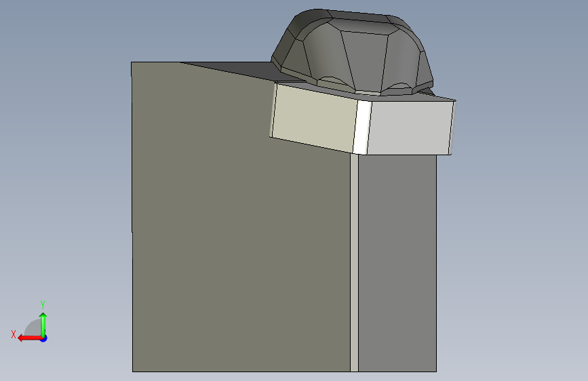The height and width of the screenshot is (381, 588).
Task: Click the red X axis arrow of the triad
Action: click(x=30, y=338)
